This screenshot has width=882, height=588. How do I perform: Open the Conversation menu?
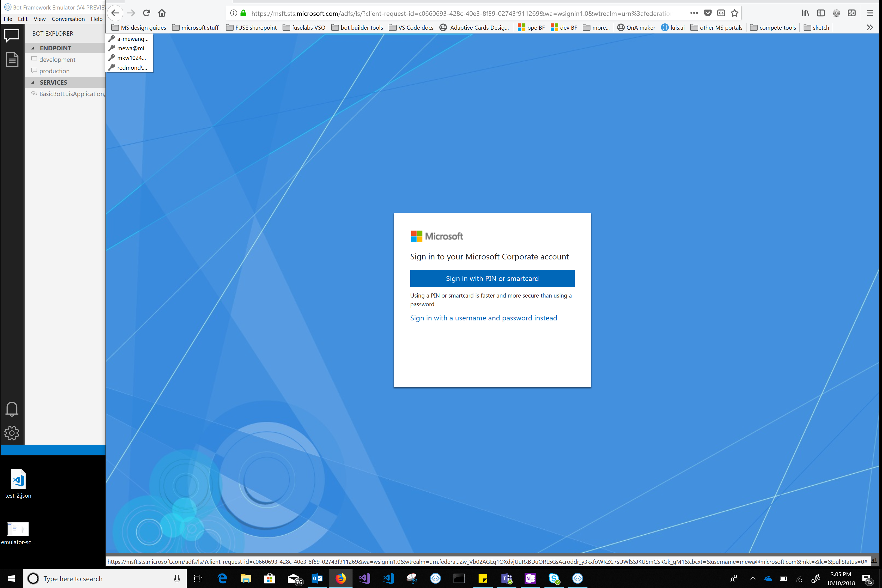click(x=68, y=19)
